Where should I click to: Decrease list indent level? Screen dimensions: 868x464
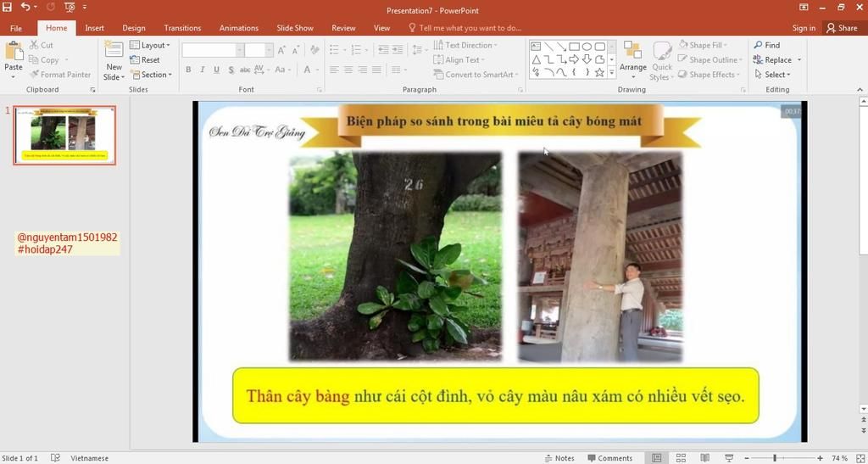[383, 50]
